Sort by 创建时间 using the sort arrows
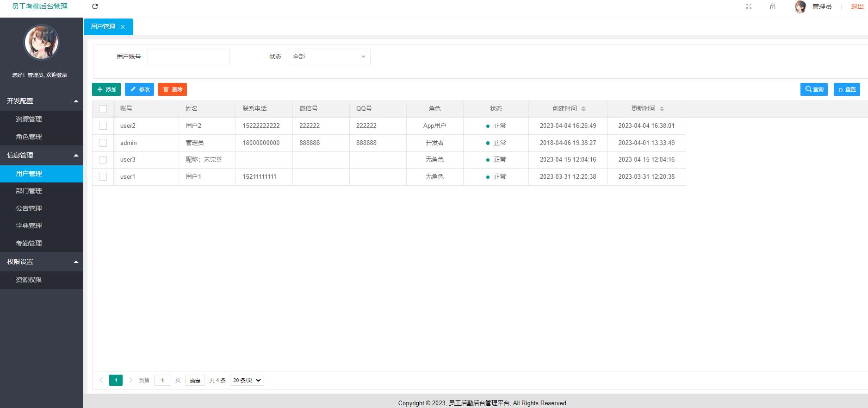This screenshot has height=408, width=868. pyautogui.click(x=583, y=109)
